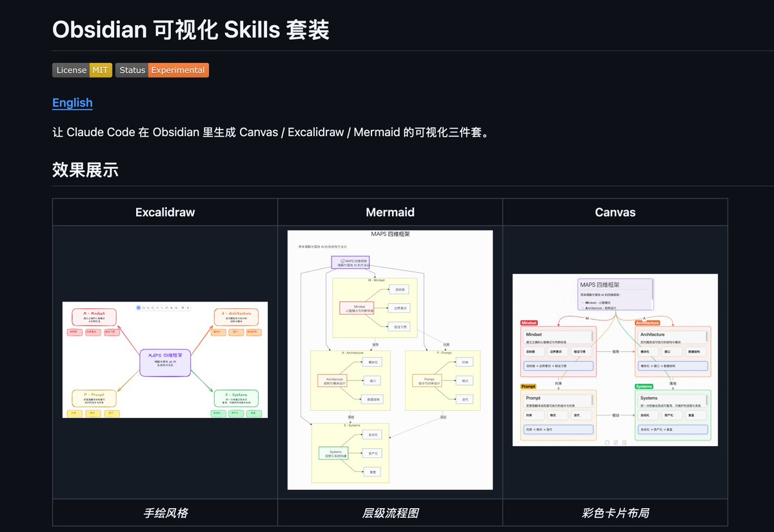774x532 pixels.
Task: Click the Mermaid column header
Action: 390,212
